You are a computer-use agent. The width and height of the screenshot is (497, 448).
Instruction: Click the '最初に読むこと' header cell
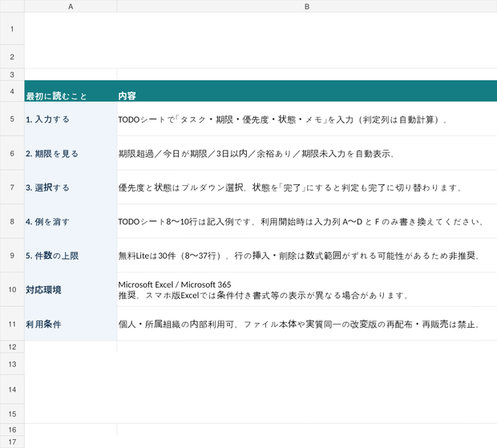pyautogui.click(x=71, y=91)
